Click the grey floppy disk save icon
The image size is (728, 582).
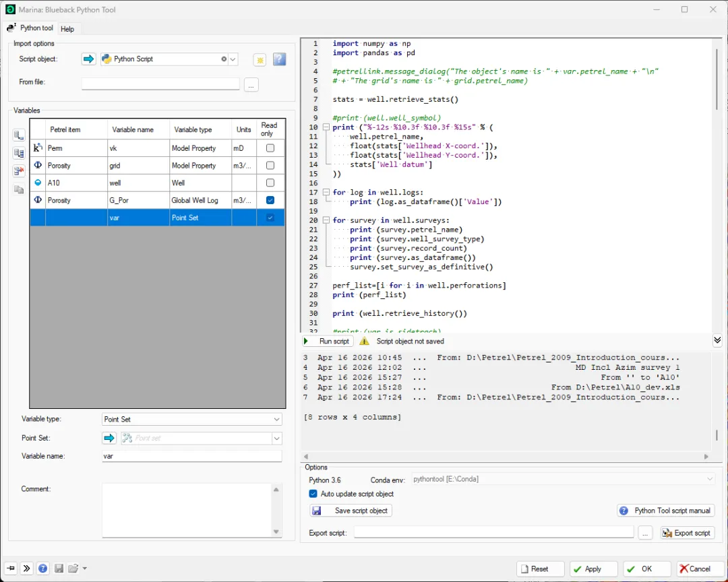pyautogui.click(x=59, y=568)
